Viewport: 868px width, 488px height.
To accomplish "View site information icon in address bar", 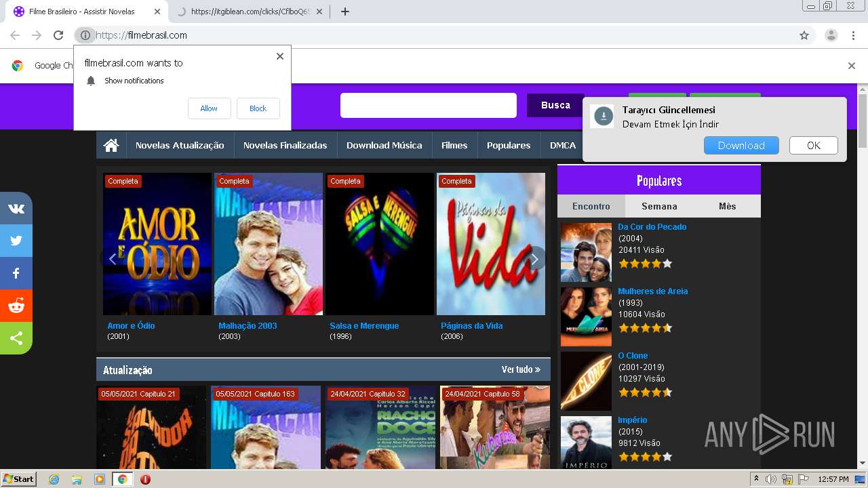I will click(85, 35).
